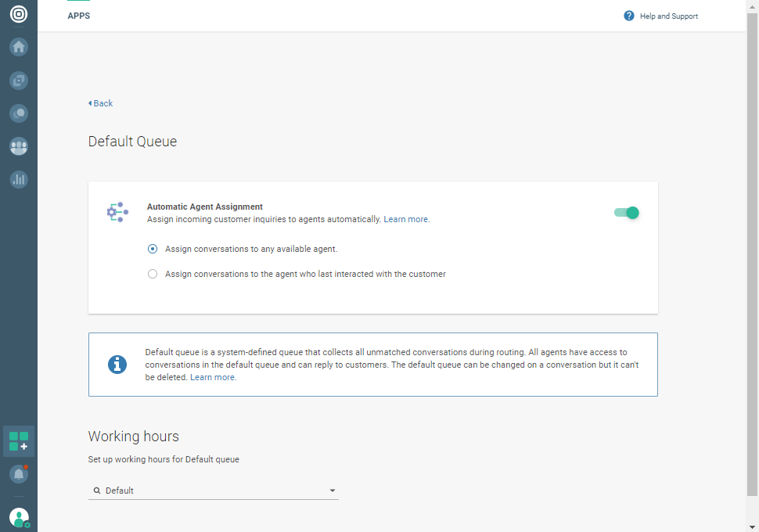Open Learn more link in default queue info box
Viewport: 759px width, 532px height.
pos(213,377)
